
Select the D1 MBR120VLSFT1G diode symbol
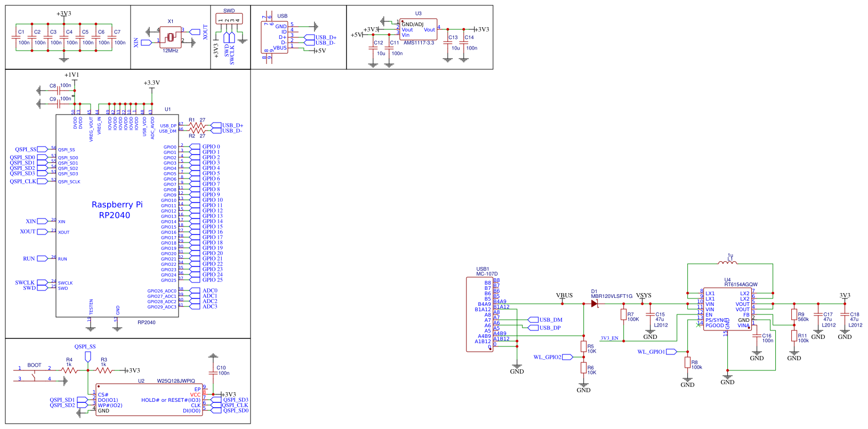(x=594, y=304)
